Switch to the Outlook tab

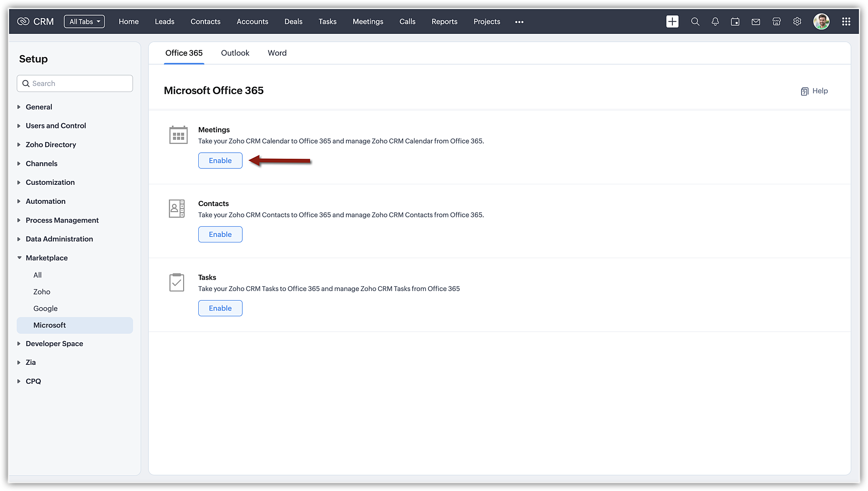tap(235, 53)
